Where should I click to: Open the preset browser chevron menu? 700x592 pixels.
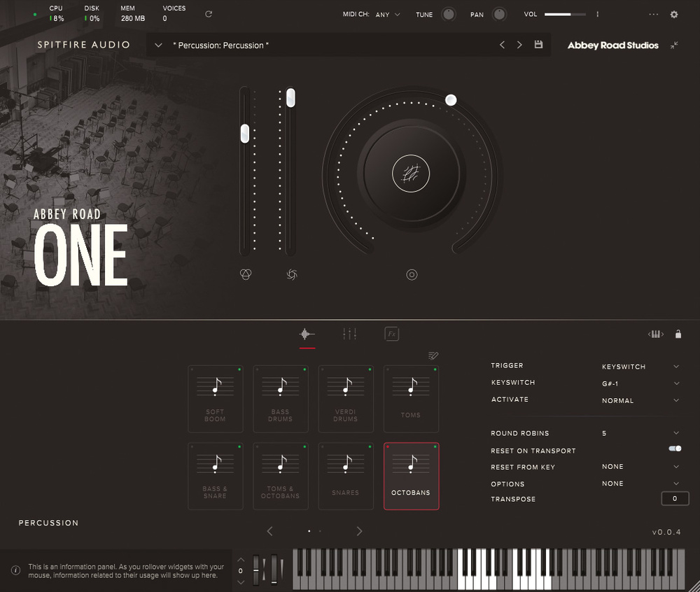coord(159,45)
